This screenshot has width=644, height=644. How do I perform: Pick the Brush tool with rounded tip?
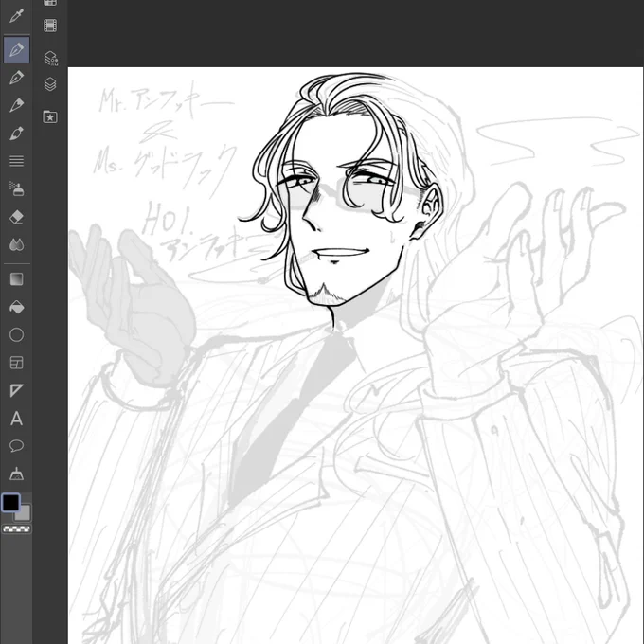16,134
